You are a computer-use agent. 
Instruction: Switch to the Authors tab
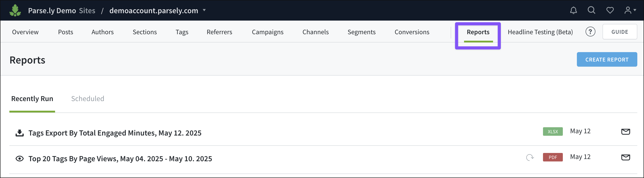coord(103,32)
